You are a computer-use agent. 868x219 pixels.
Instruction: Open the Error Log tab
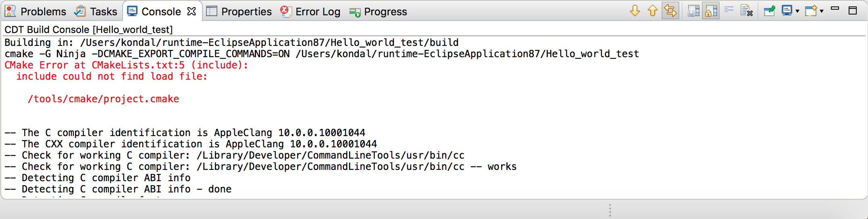click(x=310, y=12)
